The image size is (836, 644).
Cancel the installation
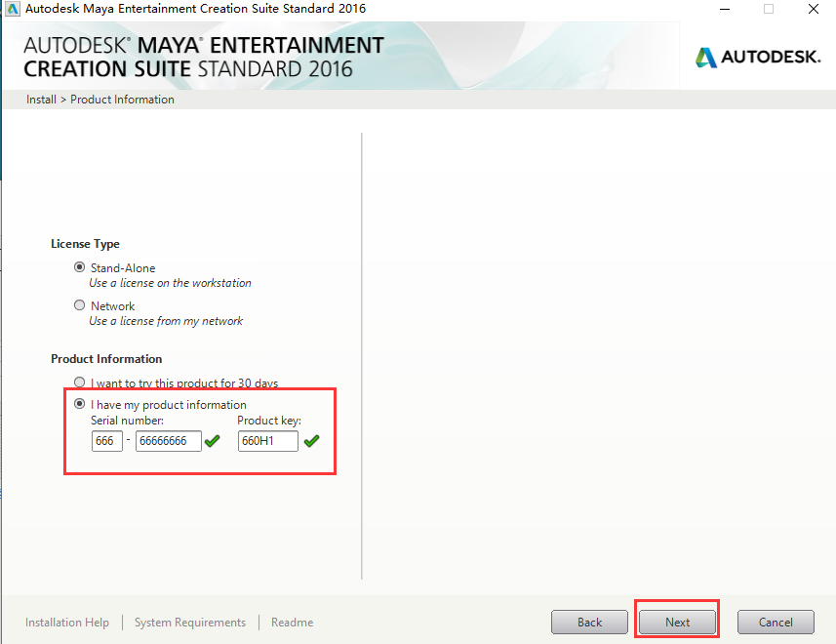pos(776,623)
